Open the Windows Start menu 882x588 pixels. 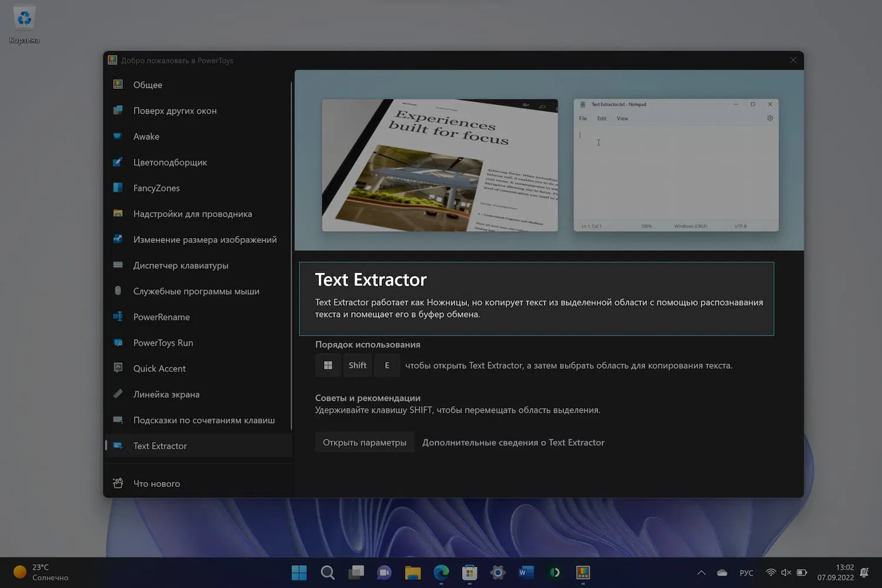299,573
